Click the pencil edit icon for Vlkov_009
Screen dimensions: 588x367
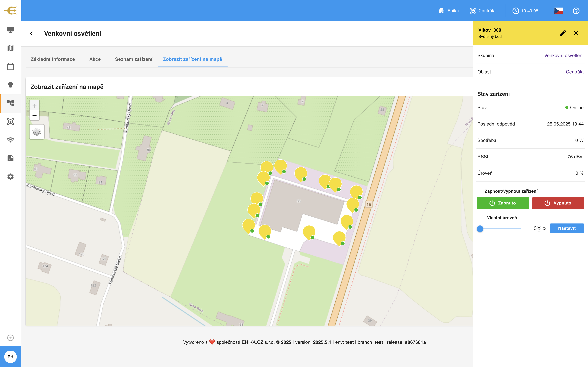click(563, 33)
